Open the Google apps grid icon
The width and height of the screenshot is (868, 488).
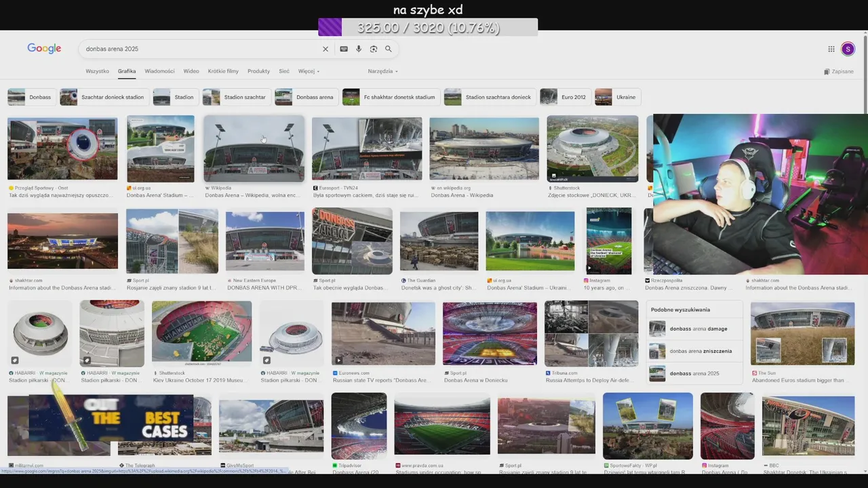click(x=831, y=49)
